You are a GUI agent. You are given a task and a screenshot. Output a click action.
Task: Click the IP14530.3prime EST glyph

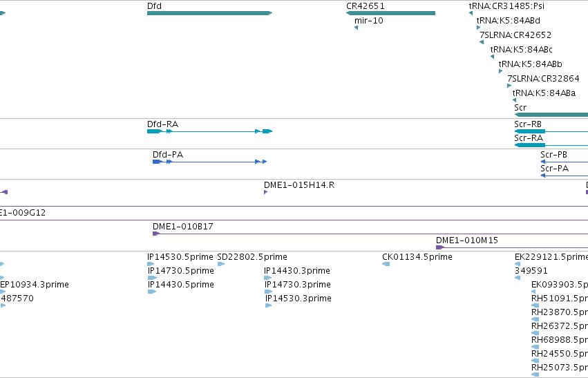click(269, 305)
